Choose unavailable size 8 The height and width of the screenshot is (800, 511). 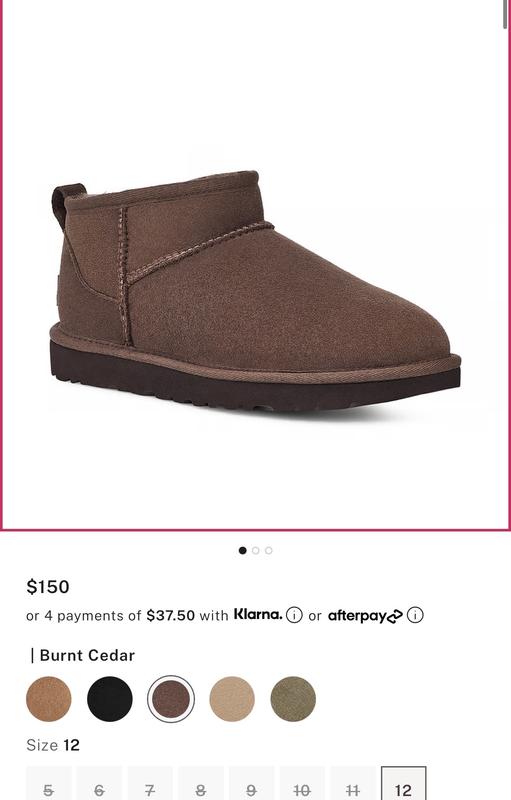[200, 784]
